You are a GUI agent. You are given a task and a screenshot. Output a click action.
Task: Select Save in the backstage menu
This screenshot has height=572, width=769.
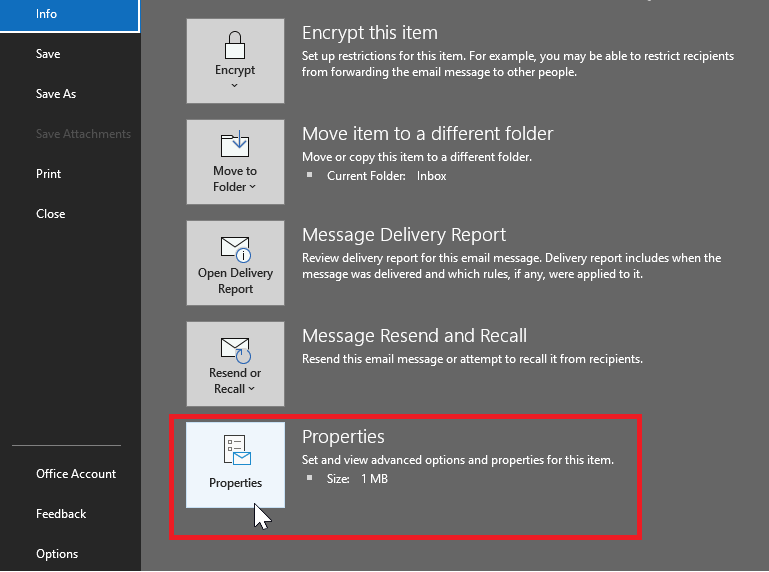pos(48,54)
